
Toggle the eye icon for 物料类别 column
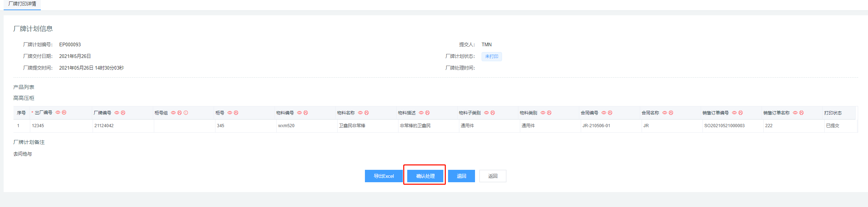pyautogui.click(x=543, y=113)
